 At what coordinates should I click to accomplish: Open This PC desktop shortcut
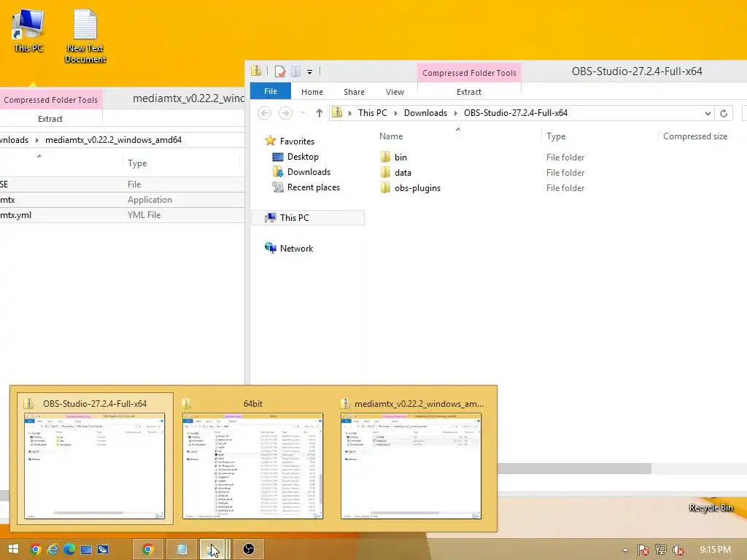pyautogui.click(x=28, y=31)
